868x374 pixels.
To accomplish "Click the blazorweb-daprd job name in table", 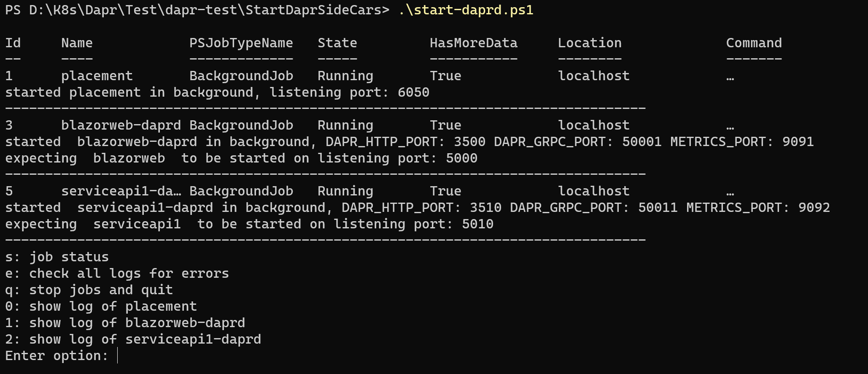I will [x=121, y=125].
